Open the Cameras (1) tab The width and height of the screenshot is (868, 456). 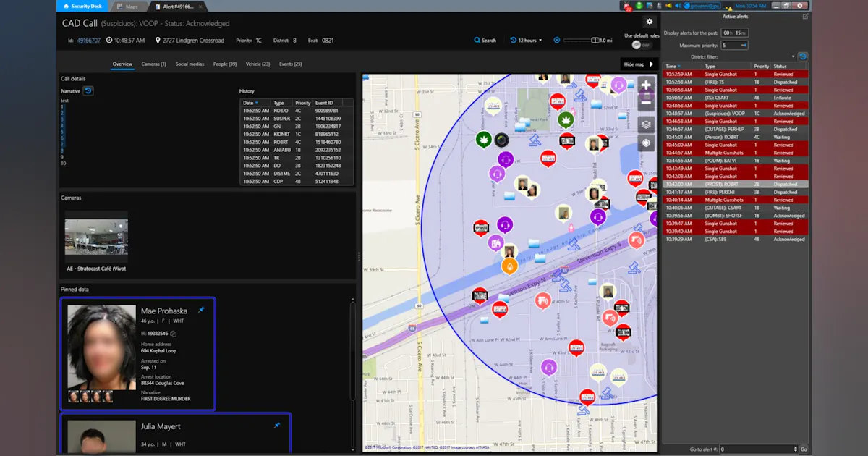coord(153,64)
